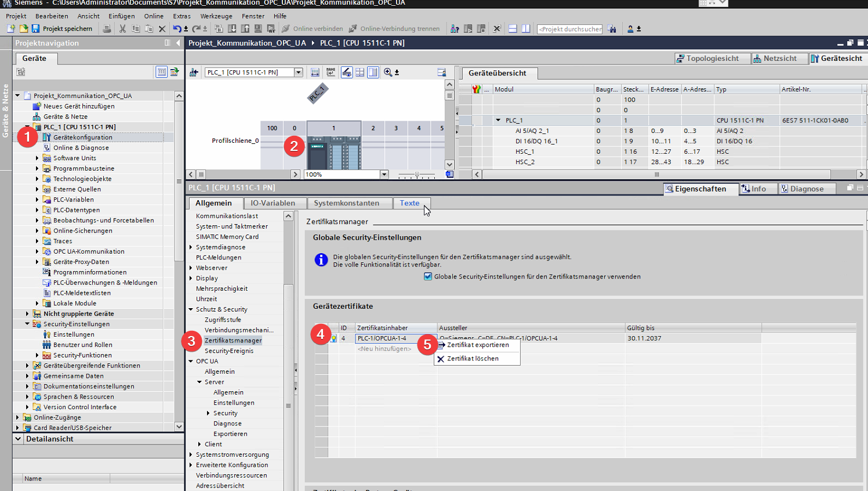
Task: Collapse the Projektnavigation panel with the arrow
Action: point(178,43)
